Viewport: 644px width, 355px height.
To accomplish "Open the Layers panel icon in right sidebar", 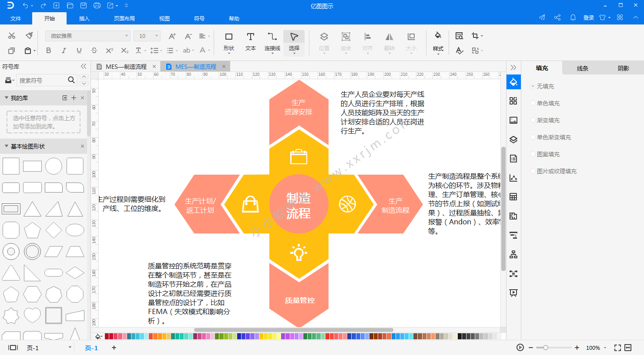I will click(x=513, y=139).
